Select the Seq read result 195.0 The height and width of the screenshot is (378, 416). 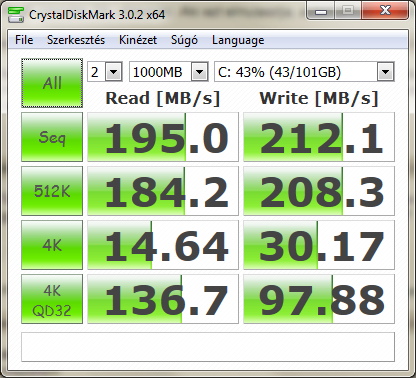point(163,137)
